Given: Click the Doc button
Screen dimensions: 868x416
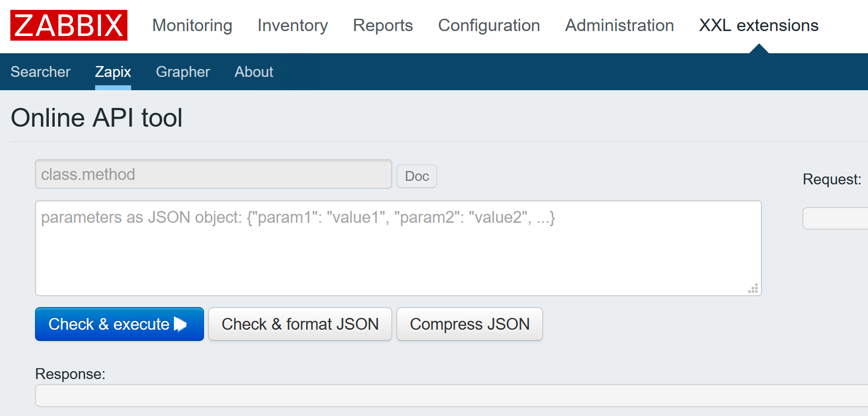Looking at the screenshot, I should (x=417, y=176).
